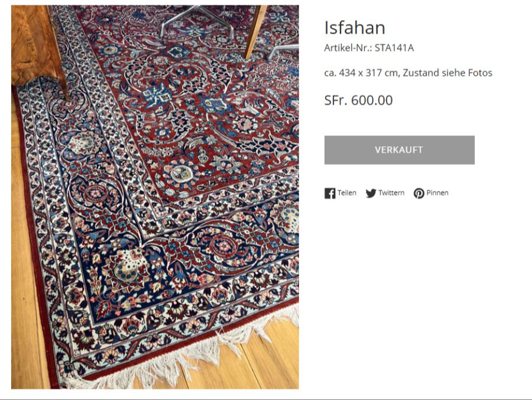
Task: Click the Facebook share icon
Action: click(330, 193)
